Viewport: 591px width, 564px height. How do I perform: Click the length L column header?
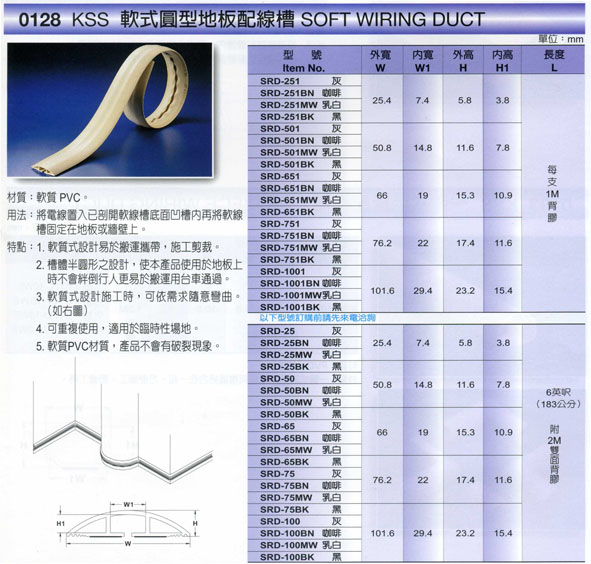(x=553, y=61)
